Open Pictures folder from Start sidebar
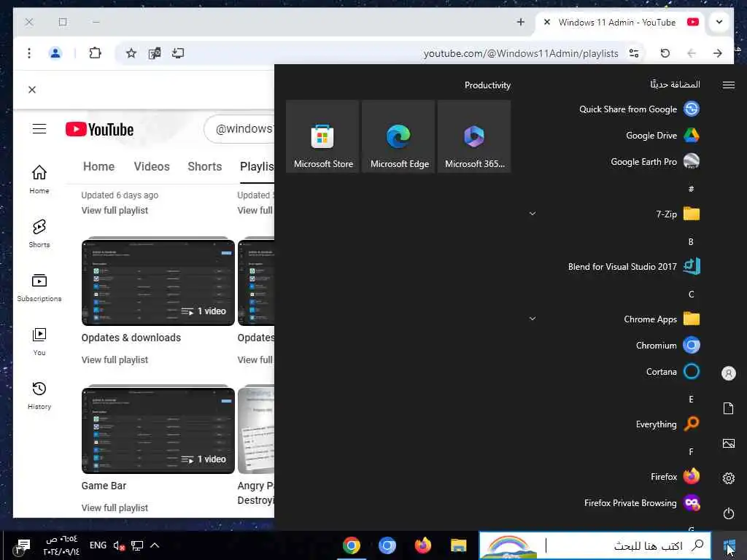Viewport: 747px width, 560px height. click(729, 443)
